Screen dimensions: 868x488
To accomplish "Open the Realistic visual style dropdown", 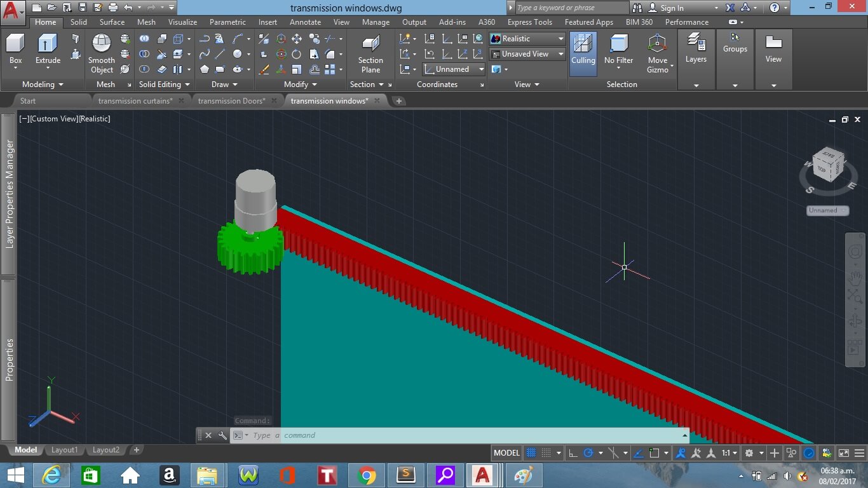I will coord(527,39).
